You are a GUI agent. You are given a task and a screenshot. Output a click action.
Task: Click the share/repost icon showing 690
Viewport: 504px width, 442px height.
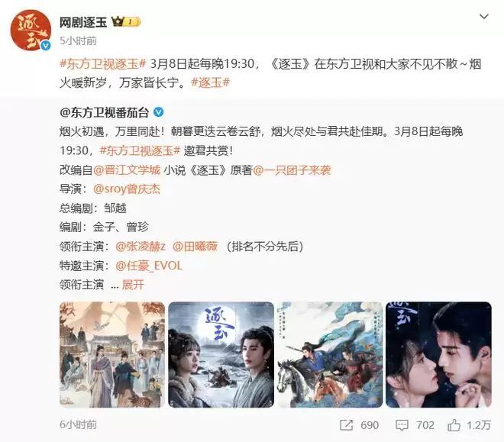[x=347, y=425]
